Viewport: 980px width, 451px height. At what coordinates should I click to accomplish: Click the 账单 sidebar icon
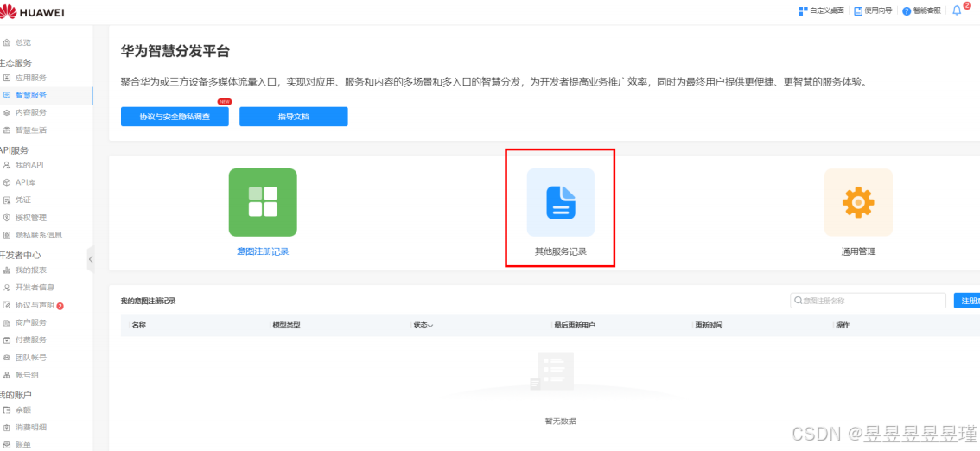(7, 445)
